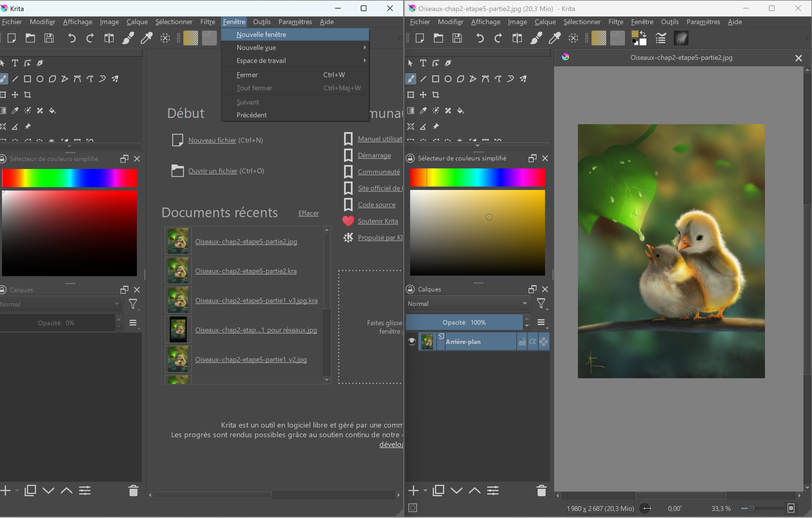Click the Nouveau fichier link

[x=212, y=140]
